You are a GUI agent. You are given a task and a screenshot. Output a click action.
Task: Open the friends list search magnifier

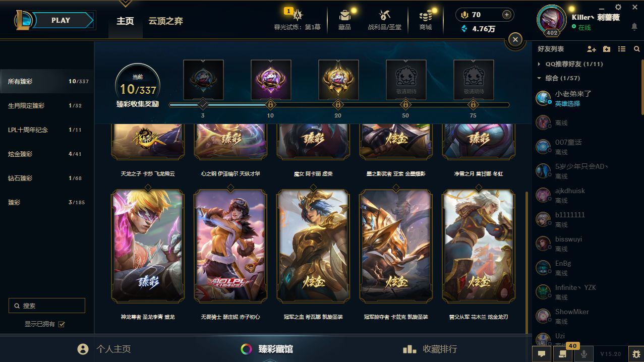coord(637,49)
